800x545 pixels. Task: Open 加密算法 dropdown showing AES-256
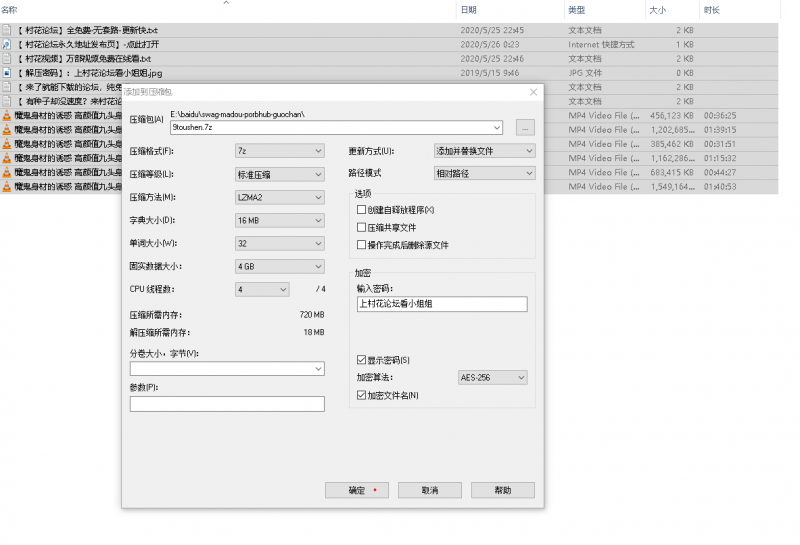tap(492, 378)
